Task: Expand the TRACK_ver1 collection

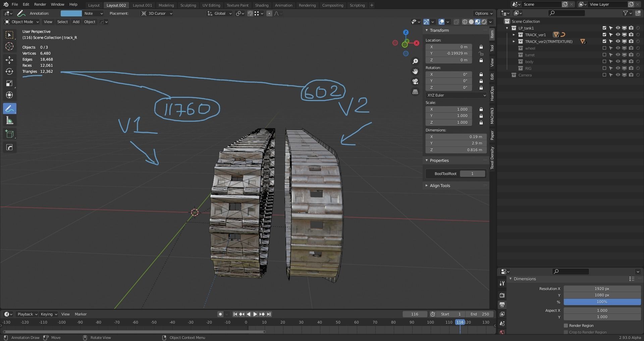Action: [514, 35]
